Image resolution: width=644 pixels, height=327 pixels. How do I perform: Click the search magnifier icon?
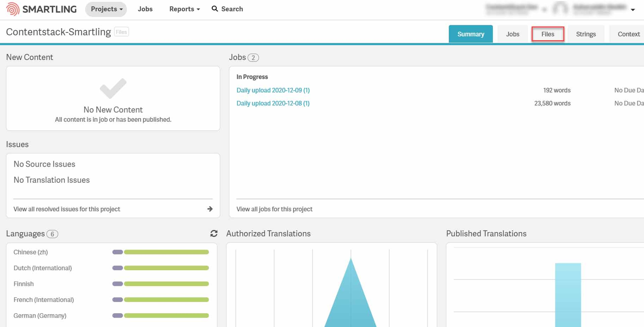coord(214,9)
